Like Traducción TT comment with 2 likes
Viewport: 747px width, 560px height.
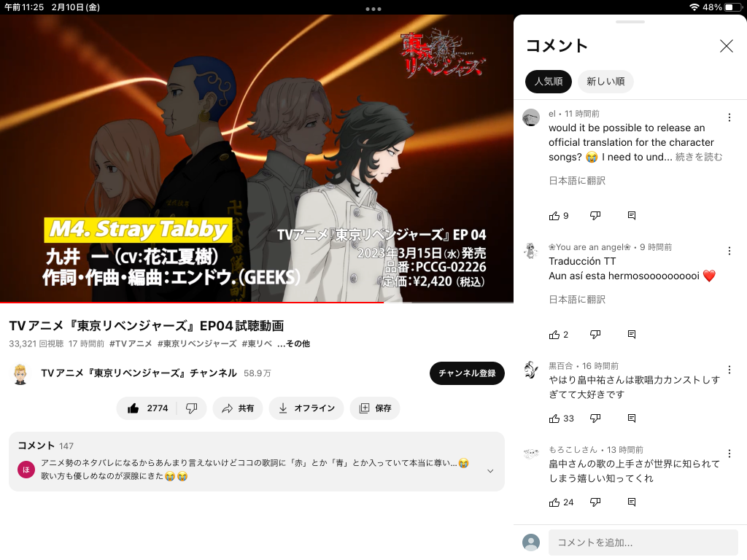coord(559,335)
